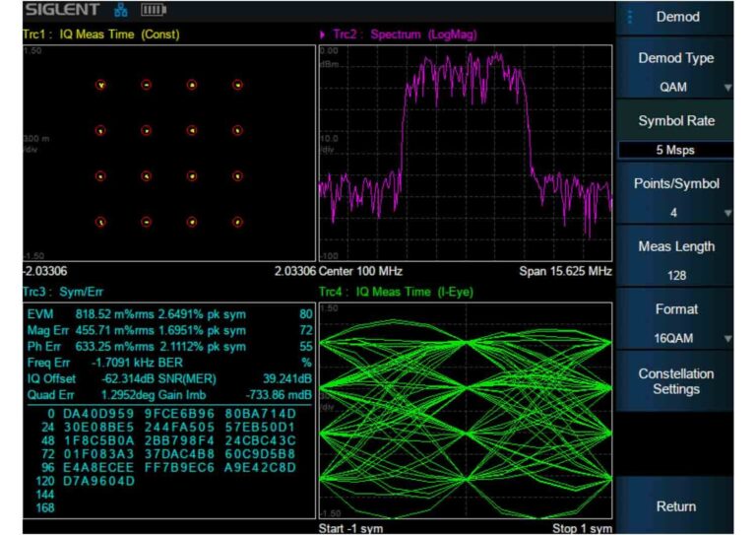Click the Span 15.625 MHz readout
The width and height of the screenshot is (756, 535).
565,271
